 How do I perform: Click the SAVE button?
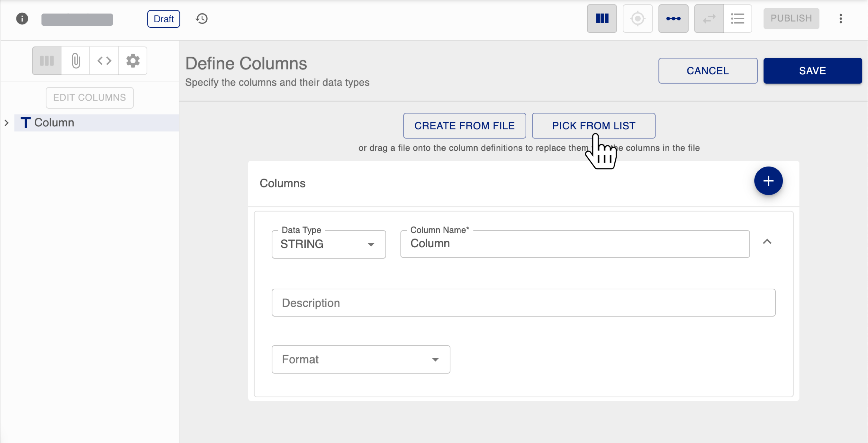812,71
